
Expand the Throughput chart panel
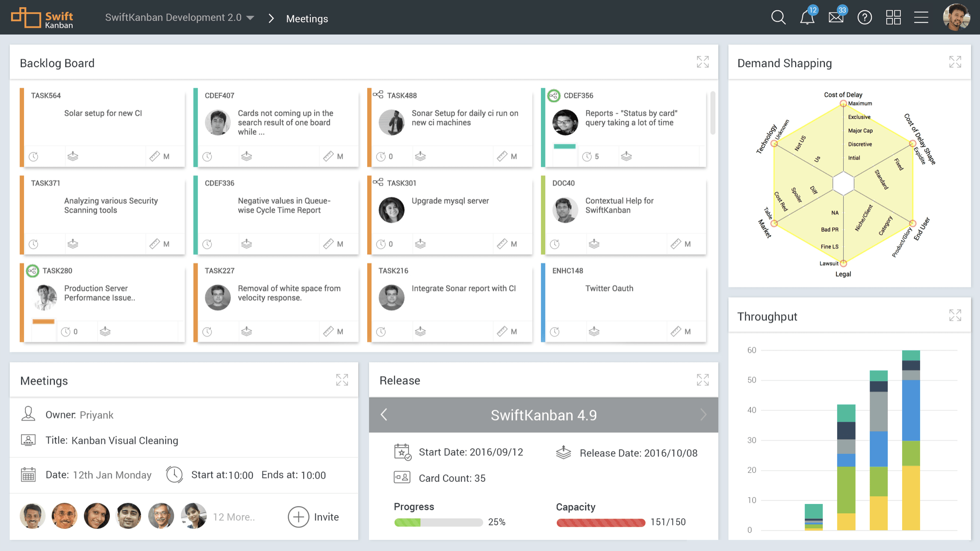pyautogui.click(x=955, y=315)
